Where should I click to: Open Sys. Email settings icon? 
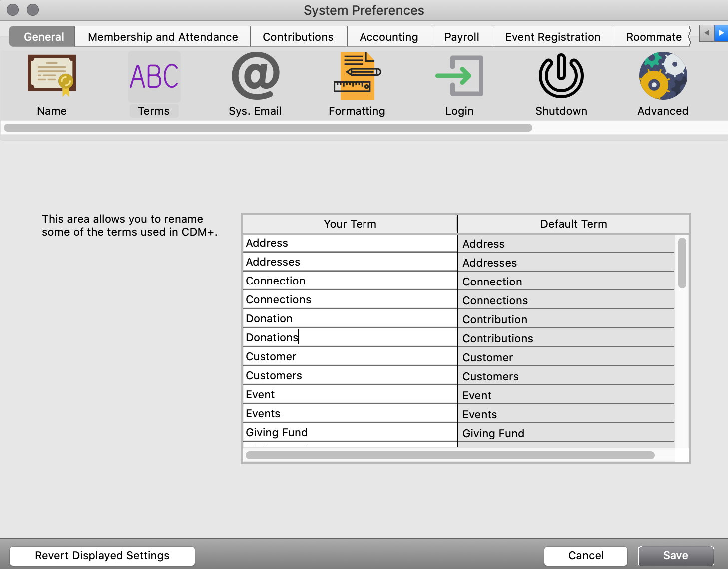coord(255,76)
